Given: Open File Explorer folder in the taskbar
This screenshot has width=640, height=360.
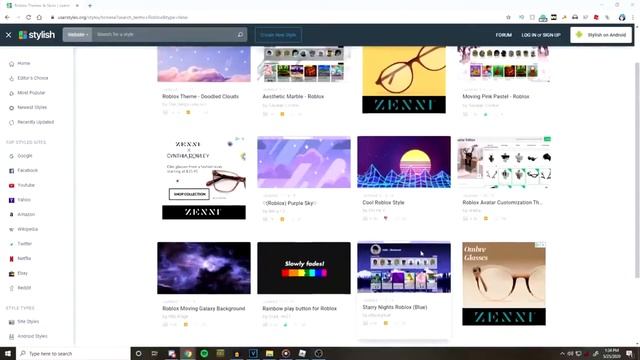Looking at the screenshot, I should 269,353.
